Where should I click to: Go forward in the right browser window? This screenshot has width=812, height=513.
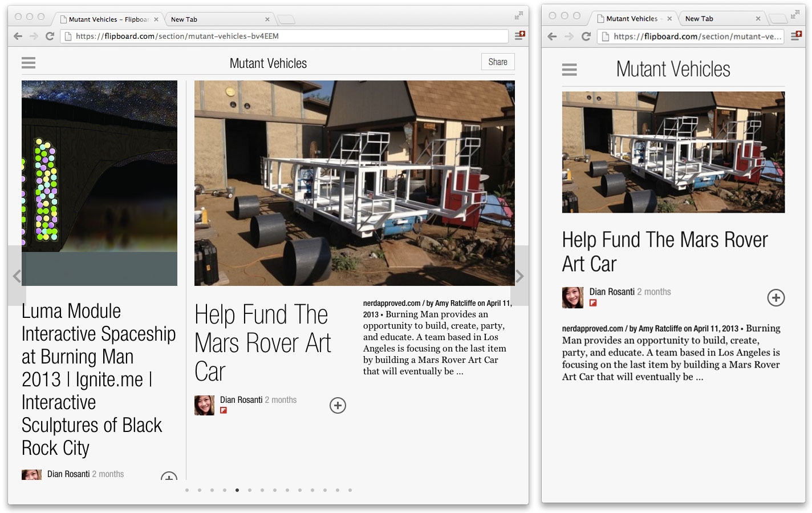point(569,37)
